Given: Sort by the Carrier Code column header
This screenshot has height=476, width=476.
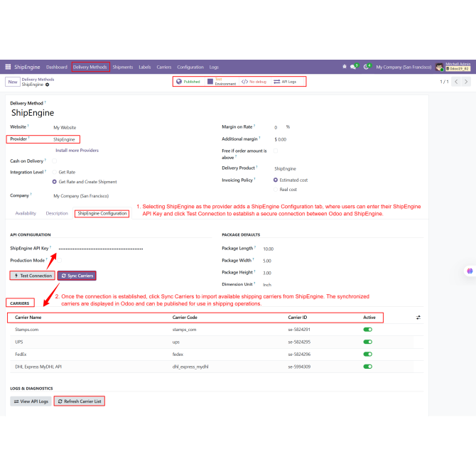Looking at the screenshot, I should [185, 318].
